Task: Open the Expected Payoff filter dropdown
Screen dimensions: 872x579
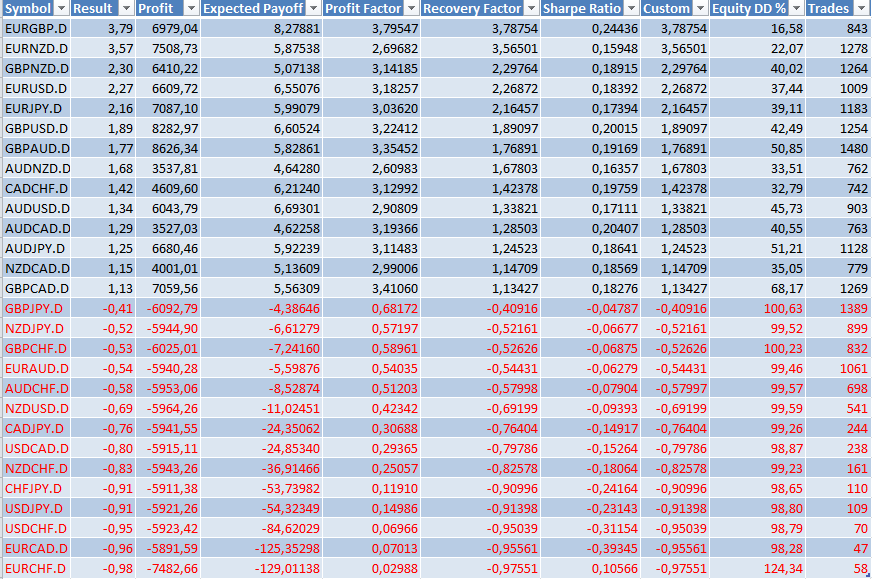Action: click(314, 8)
